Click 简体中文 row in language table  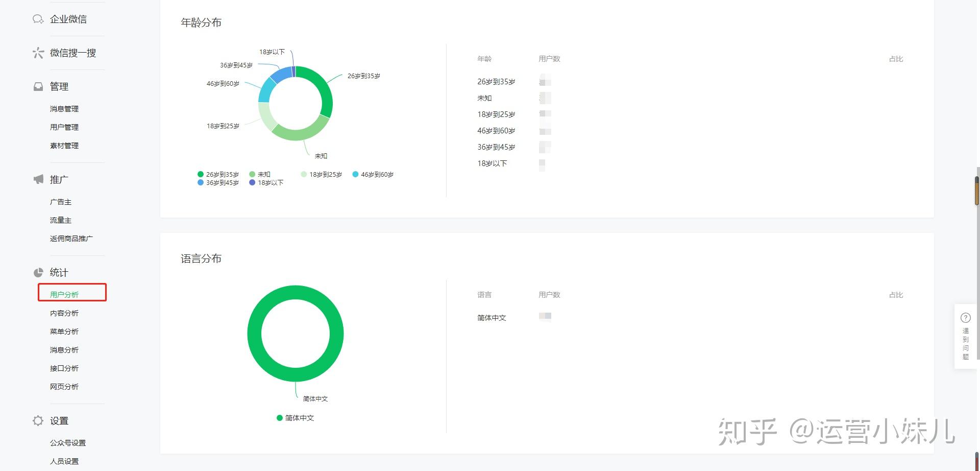690,318
